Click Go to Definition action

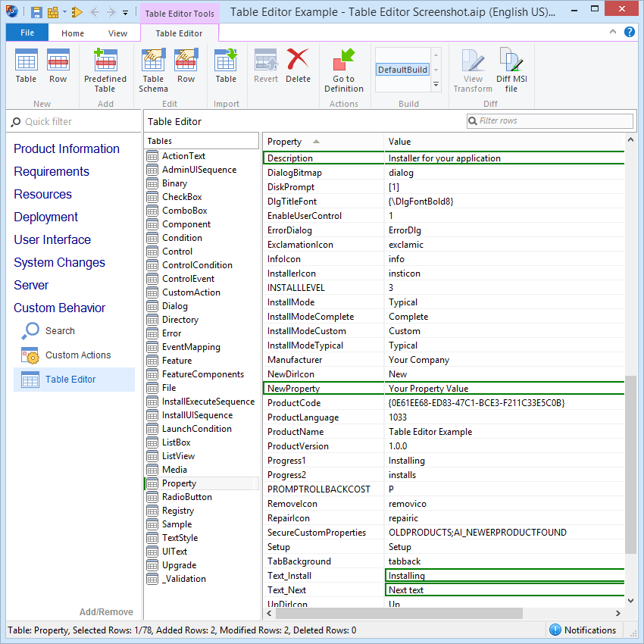[x=344, y=70]
